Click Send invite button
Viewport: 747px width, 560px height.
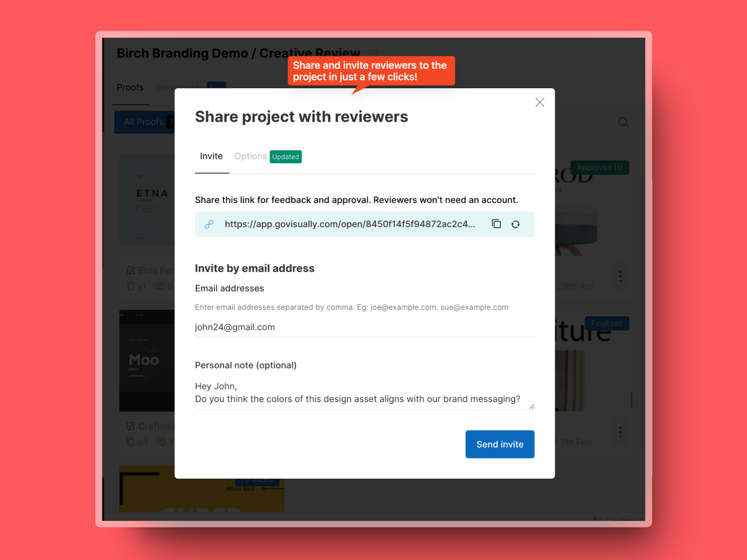coord(500,444)
